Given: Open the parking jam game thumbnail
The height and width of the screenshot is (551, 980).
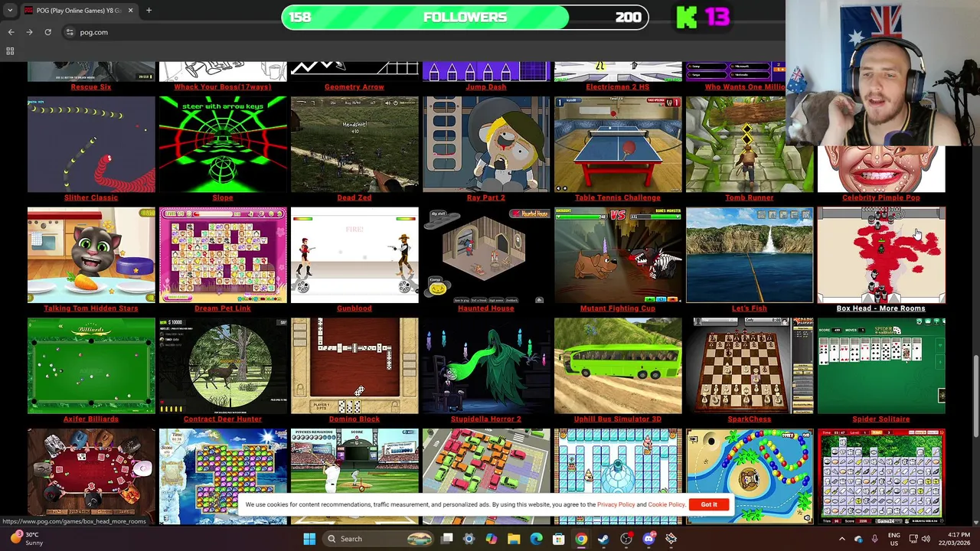Looking at the screenshot, I should [x=486, y=462].
